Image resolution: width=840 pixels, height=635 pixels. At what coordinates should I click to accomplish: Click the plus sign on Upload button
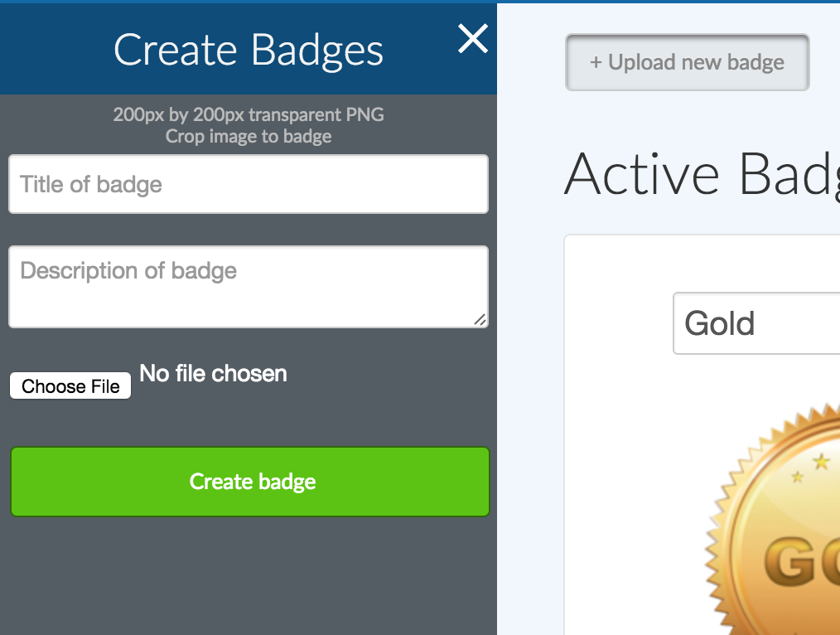click(x=595, y=63)
